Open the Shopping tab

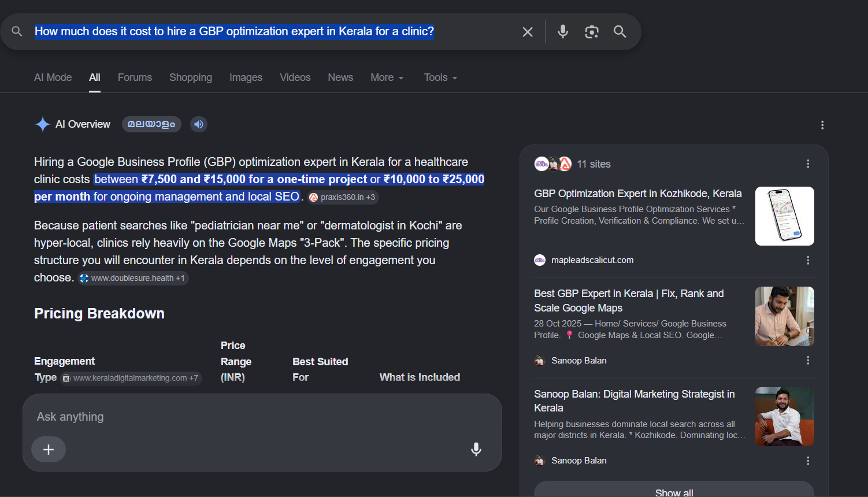[191, 77]
